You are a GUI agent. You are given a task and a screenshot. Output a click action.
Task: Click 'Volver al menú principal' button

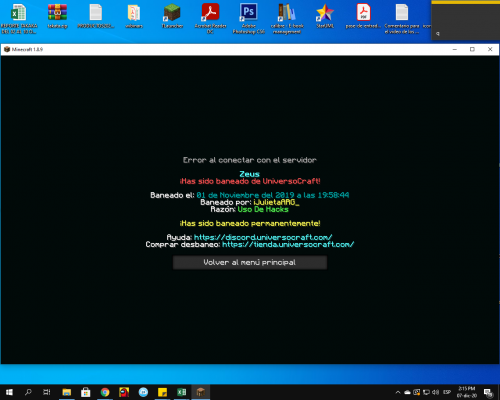250,262
